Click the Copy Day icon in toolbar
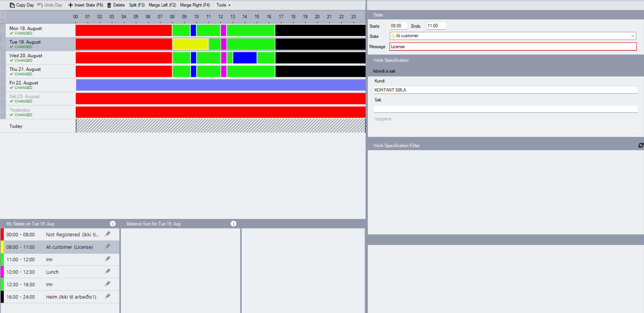The height and width of the screenshot is (313, 644). (12, 5)
